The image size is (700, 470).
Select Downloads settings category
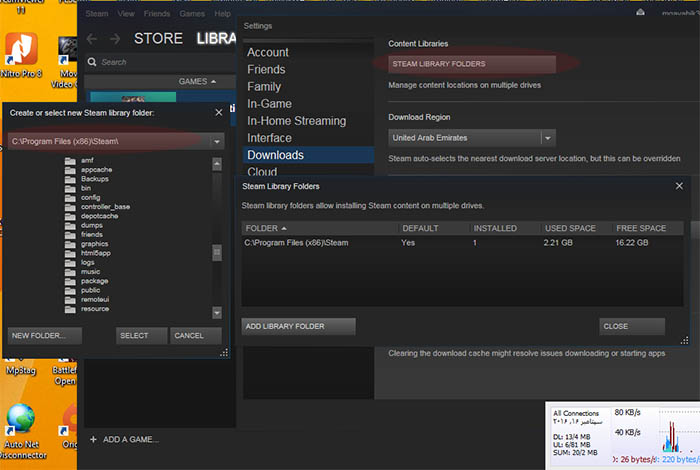(308, 155)
